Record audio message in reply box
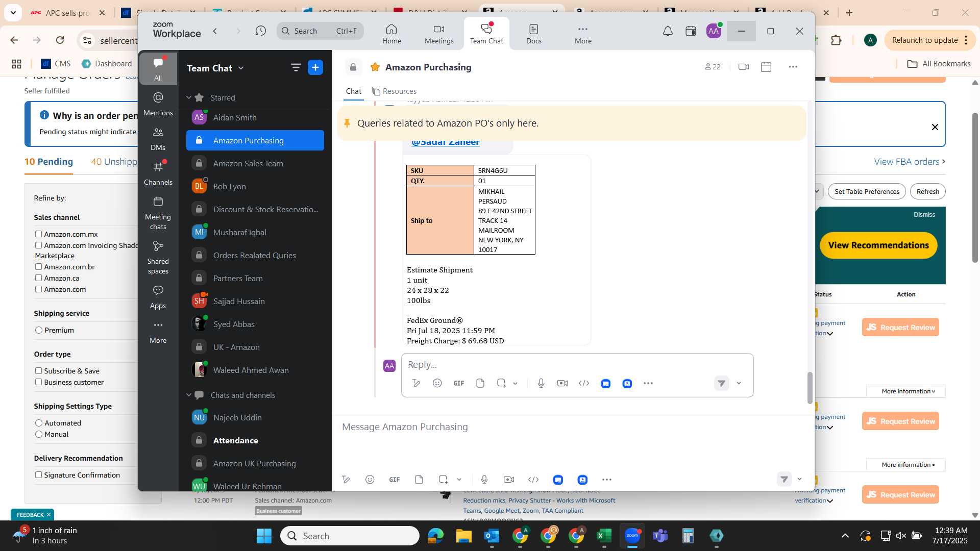This screenshot has width=980, height=551. pos(541,383)
